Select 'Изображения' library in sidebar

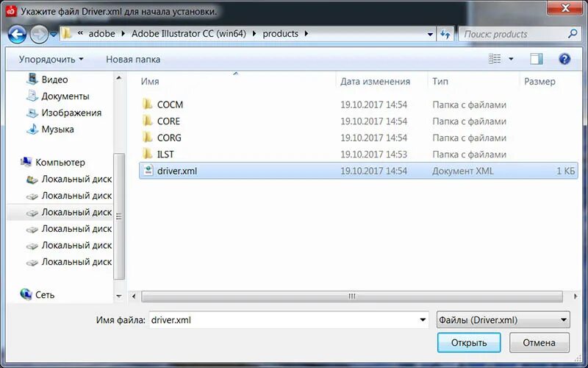[71, 113]
